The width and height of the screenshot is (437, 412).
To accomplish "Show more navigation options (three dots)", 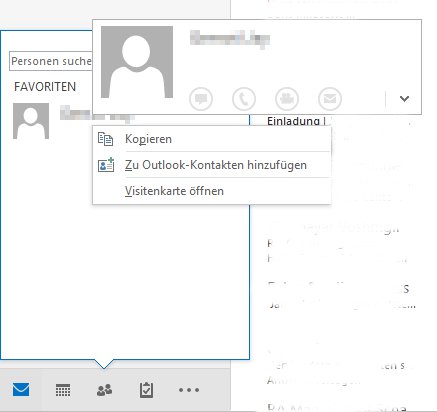I will [x=189, y=390].
